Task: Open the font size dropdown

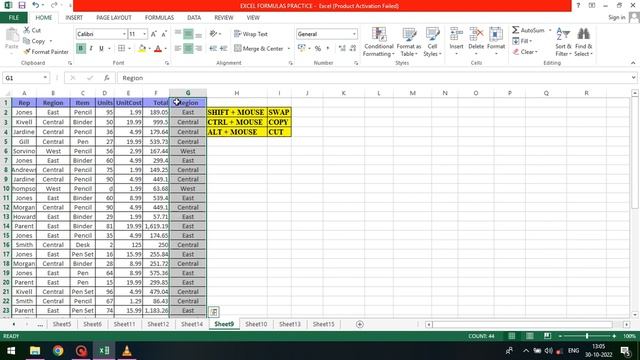Action: 144,34
